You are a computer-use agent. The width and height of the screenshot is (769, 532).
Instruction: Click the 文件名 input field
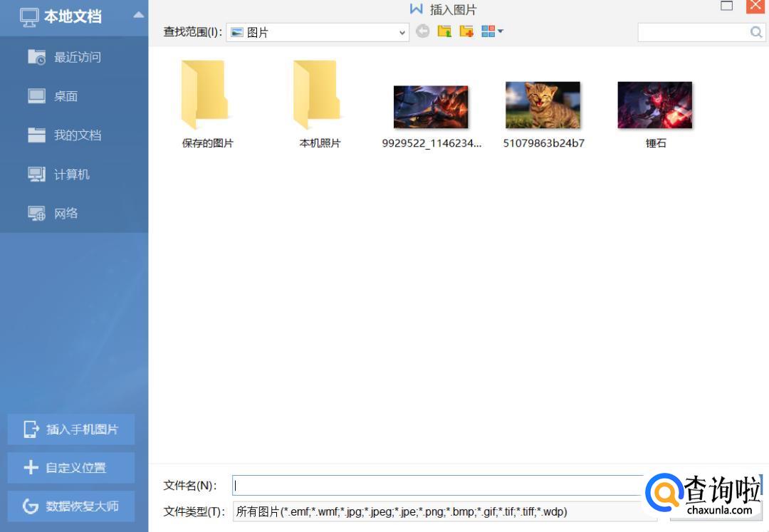point(437,486)
